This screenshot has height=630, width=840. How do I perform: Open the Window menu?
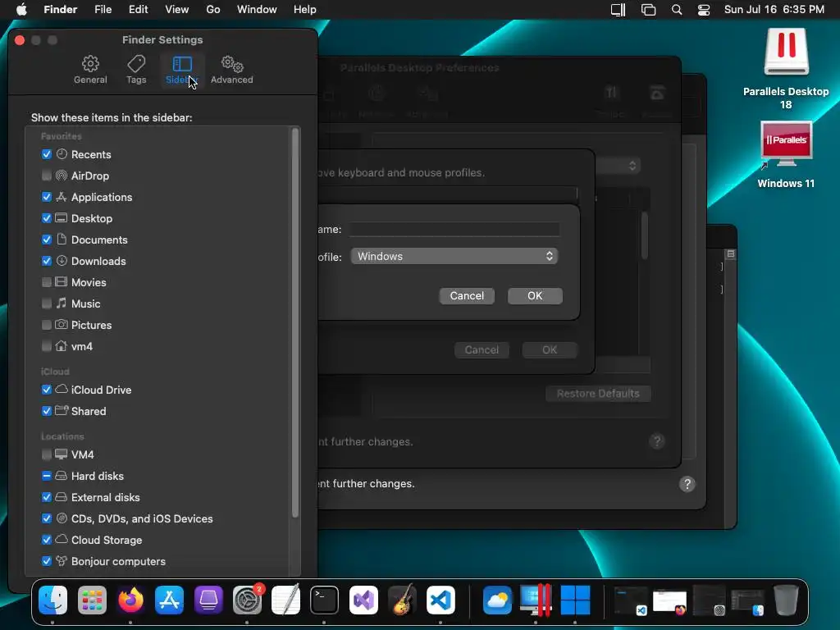click(257, 10)
